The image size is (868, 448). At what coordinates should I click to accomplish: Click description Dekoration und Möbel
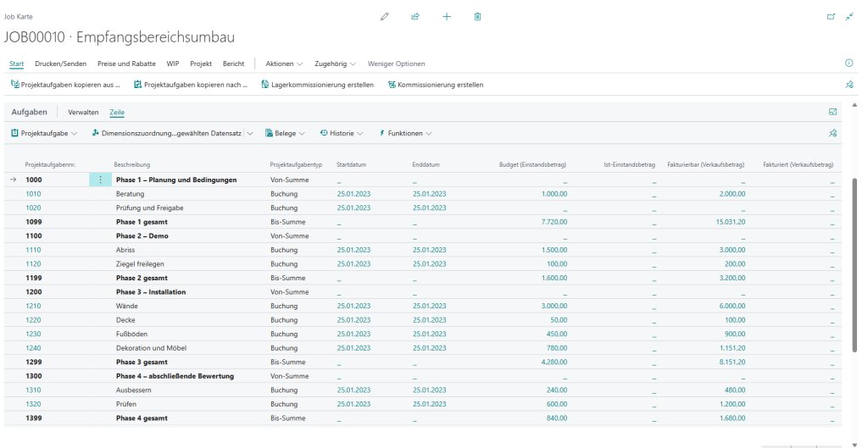pyautogui.click(x=151, y=348)
